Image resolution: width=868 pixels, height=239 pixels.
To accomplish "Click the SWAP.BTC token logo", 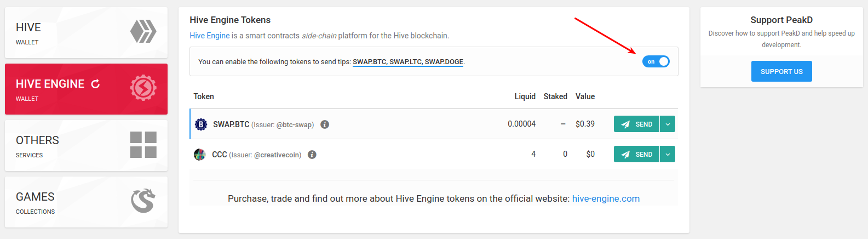I will [201, 124].
